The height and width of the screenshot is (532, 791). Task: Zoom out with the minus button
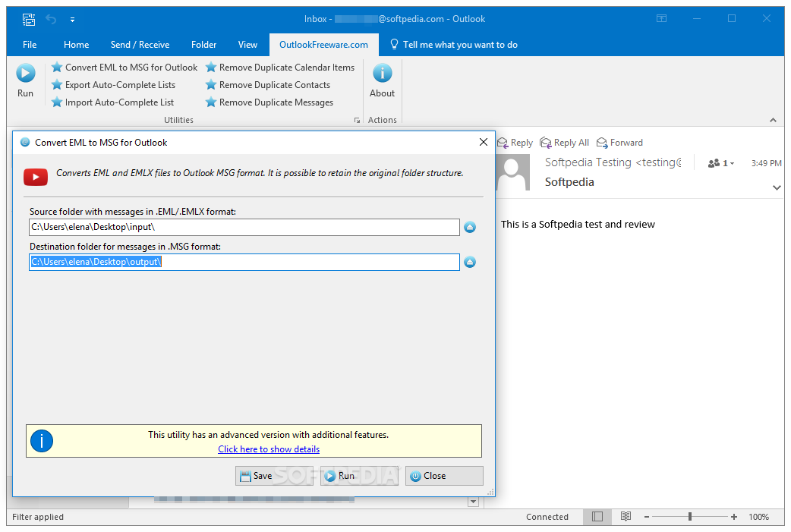pyautogui.click(x=647, y=517)
